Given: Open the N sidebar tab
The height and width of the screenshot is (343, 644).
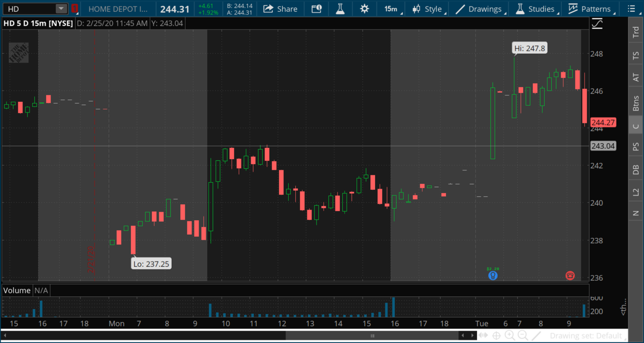Looking at the screenshot, I should (x=635, y=213).
